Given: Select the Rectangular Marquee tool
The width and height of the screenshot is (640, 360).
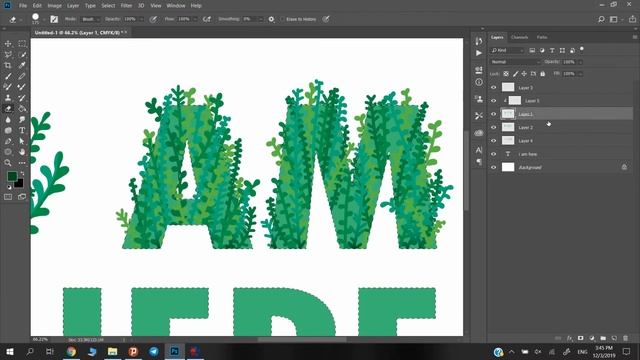Looking at the screenshot, I should pyautogui.click(x=22, y=44).
